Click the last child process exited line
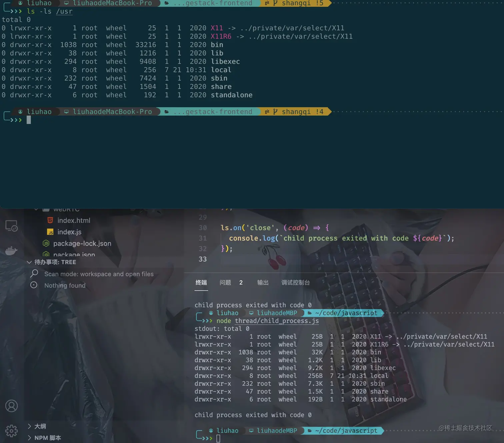The width and height of the screenshot is (504, 443). [x=253, y=415]
